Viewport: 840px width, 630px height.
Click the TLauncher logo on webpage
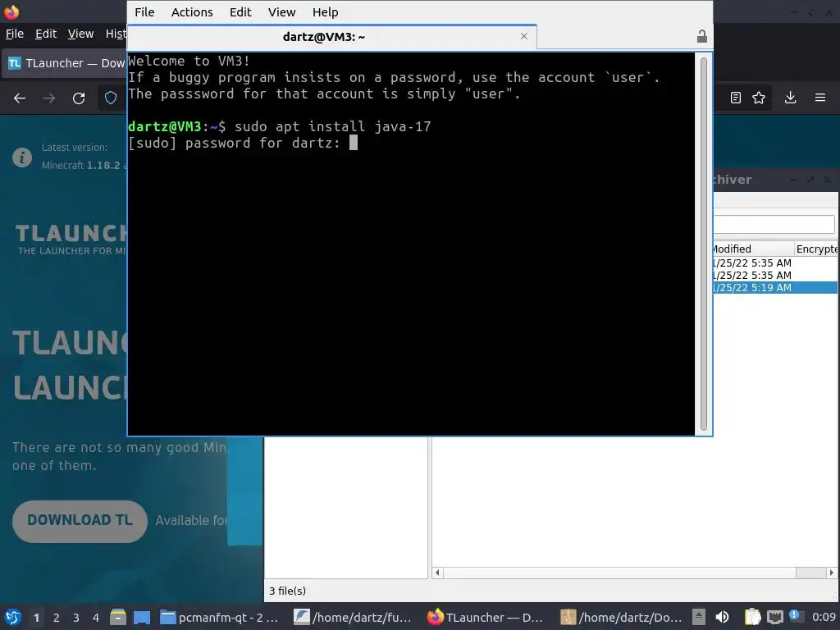point(71,240)
